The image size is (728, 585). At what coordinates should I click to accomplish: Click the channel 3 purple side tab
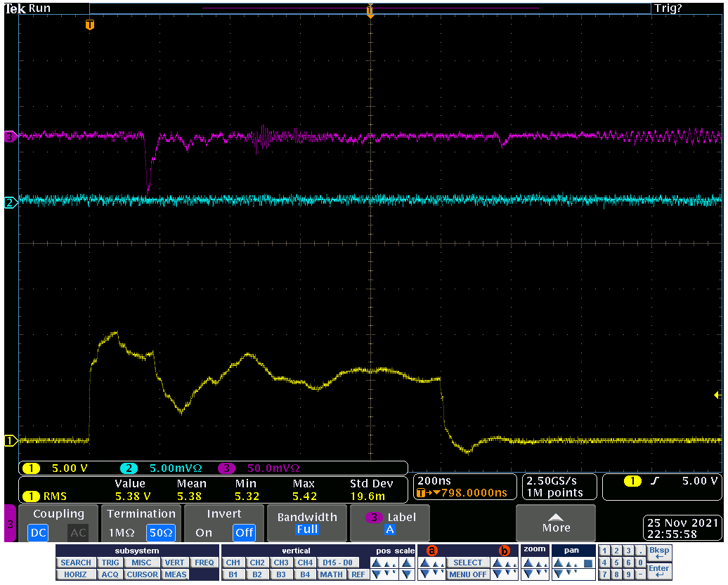pos(10,523)
